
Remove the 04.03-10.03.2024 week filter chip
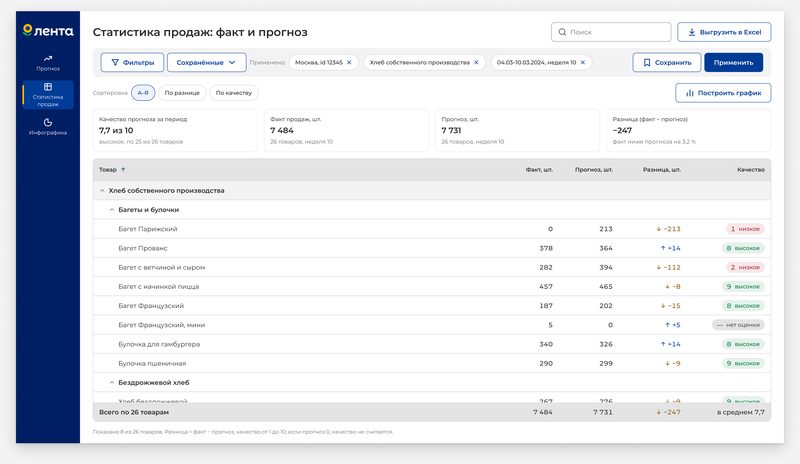583,62
